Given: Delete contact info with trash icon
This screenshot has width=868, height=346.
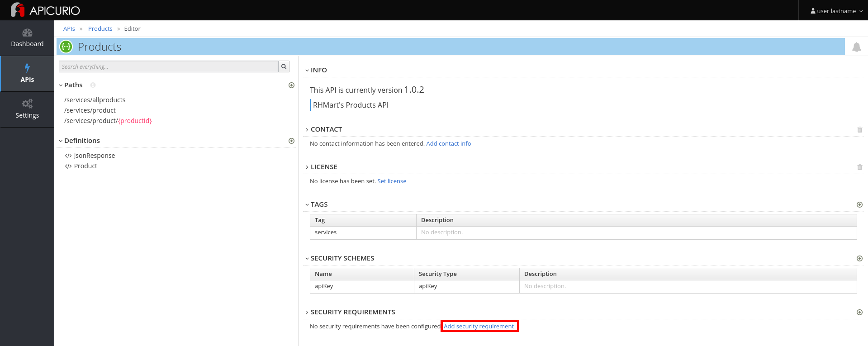Looking at the screenshot, I should click(x=859, y=130).
